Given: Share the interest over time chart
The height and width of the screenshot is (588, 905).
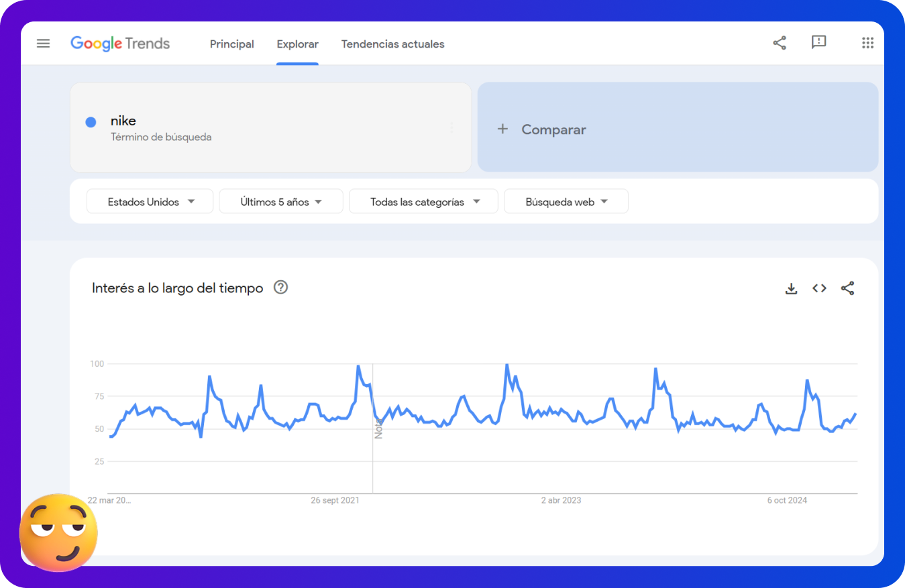Looking at the screenshot, I should 847,288.
